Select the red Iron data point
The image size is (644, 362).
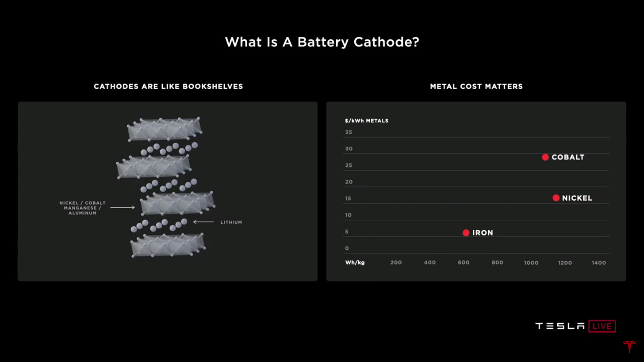click(466, 233)
